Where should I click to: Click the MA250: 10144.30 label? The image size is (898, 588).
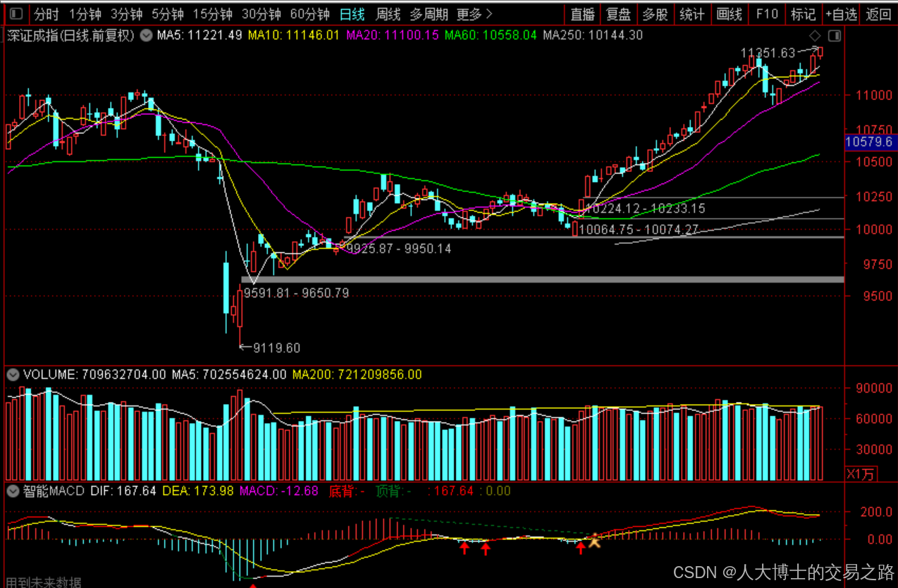(x=593, y=35)
